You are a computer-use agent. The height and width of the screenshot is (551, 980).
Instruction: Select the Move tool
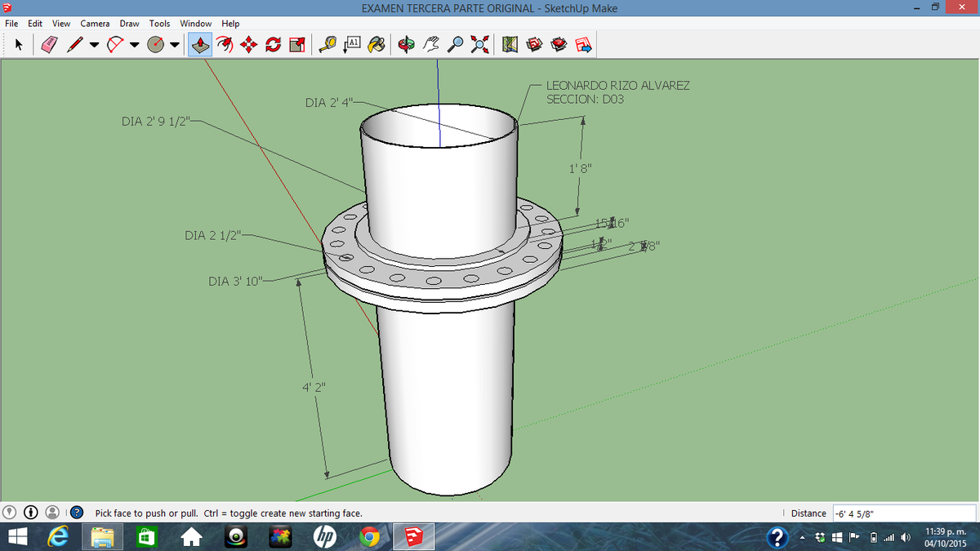tap(250, 44)
